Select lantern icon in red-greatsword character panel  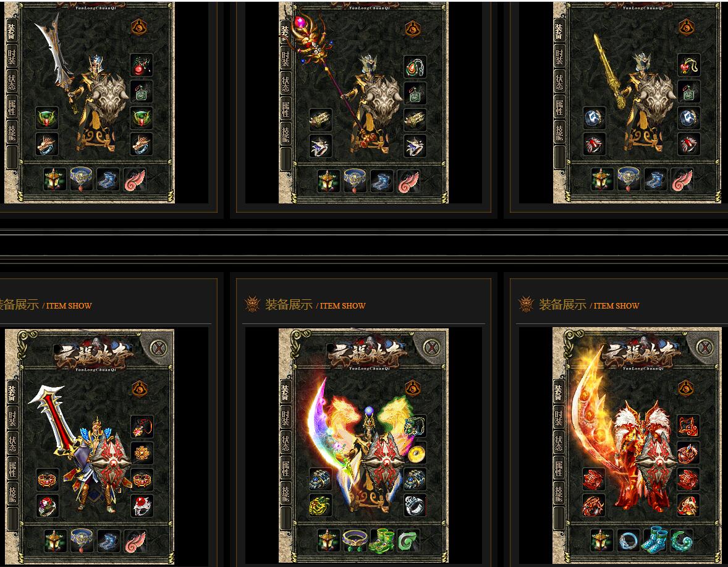(x=55, y=542)
